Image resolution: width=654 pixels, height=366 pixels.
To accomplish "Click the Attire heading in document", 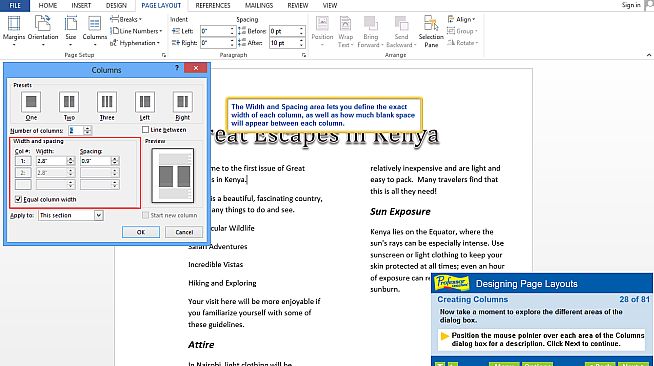I will click(x=201, y=345).
